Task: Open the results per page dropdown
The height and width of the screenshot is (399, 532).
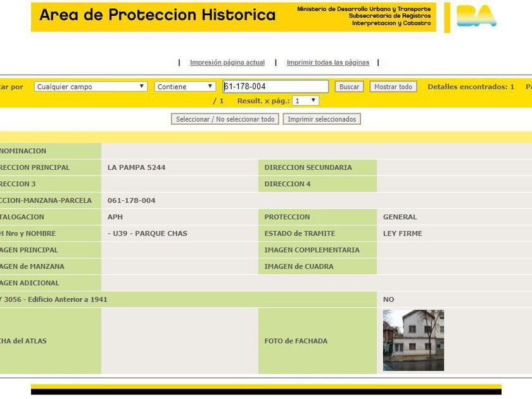Action: point(305,101)
